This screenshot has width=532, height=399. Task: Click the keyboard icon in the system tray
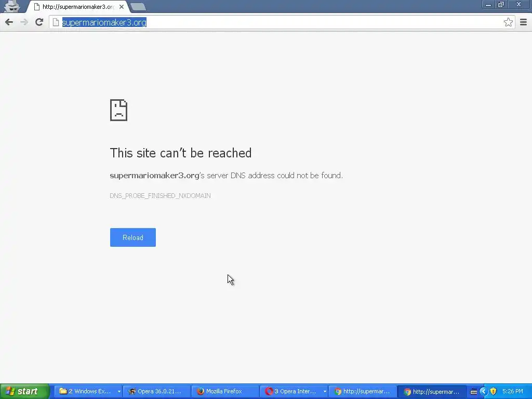[x=474, y=392]
